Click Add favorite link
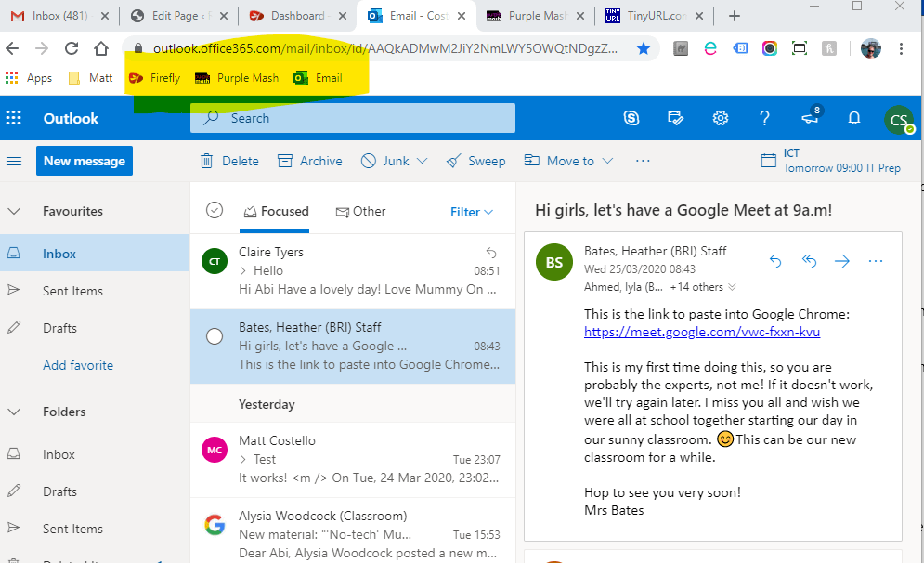924x563 pixels. tap(78, 365)
